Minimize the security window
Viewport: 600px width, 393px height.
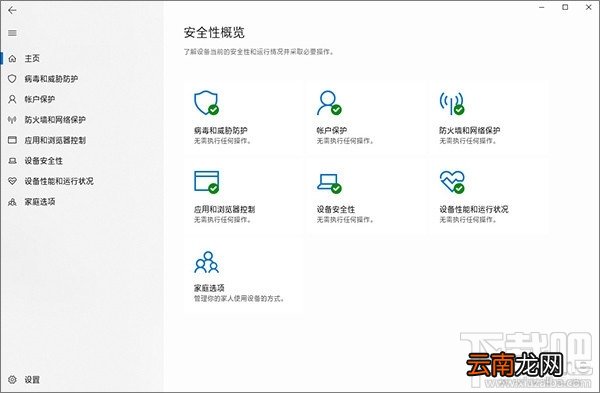click(x=541, y=7)
